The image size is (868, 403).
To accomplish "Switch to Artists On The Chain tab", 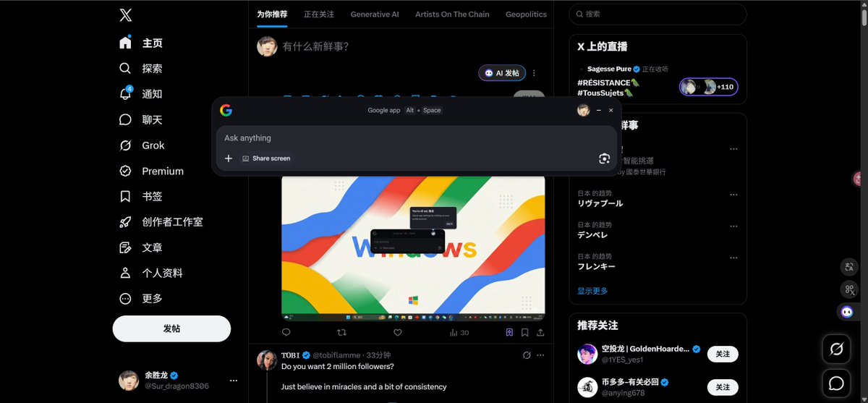I will (x=452, y=14).
